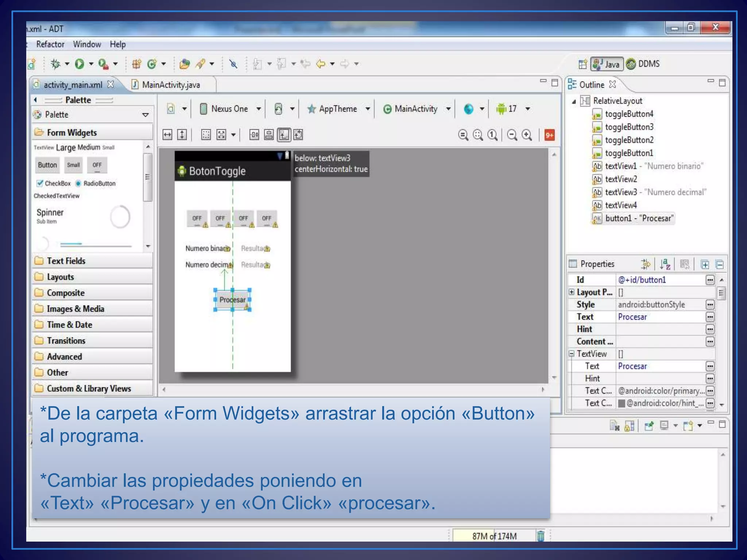Select button1 Procesar in Outline

coord(633,218)
